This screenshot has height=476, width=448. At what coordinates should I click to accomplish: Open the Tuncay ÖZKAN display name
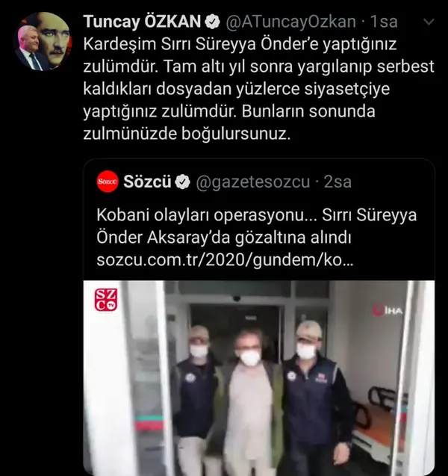click(x=142, y=22)
